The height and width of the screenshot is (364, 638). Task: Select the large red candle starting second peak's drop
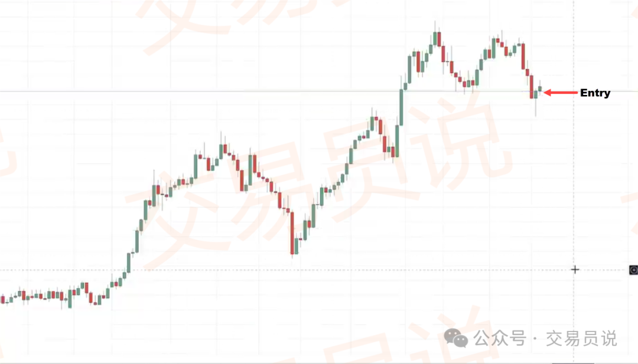tap(523, 57)
